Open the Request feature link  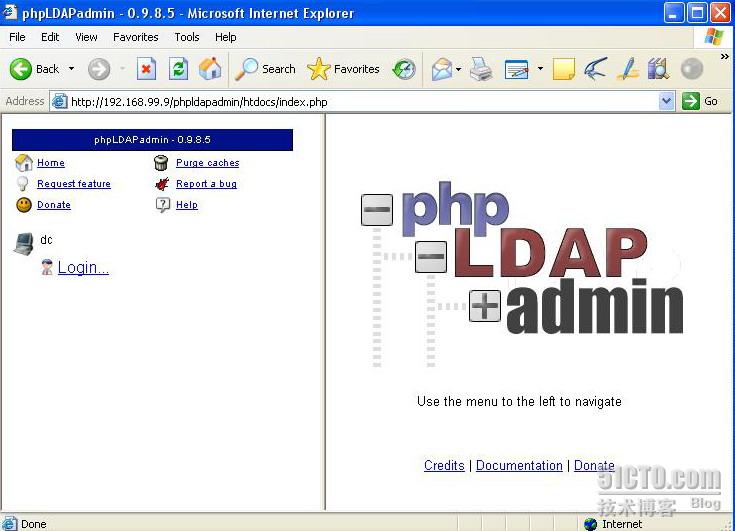coord(74,184)
